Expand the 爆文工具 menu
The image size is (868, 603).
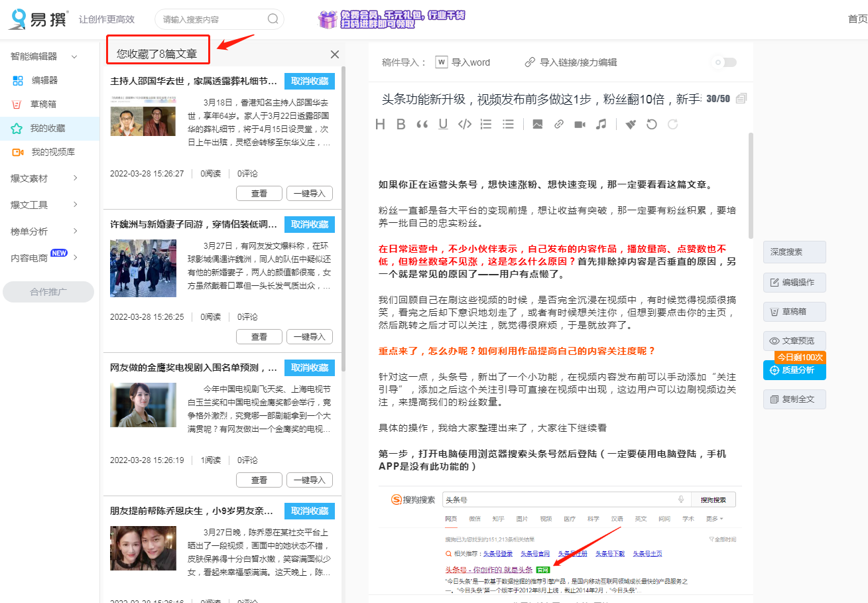click(75, 204)
